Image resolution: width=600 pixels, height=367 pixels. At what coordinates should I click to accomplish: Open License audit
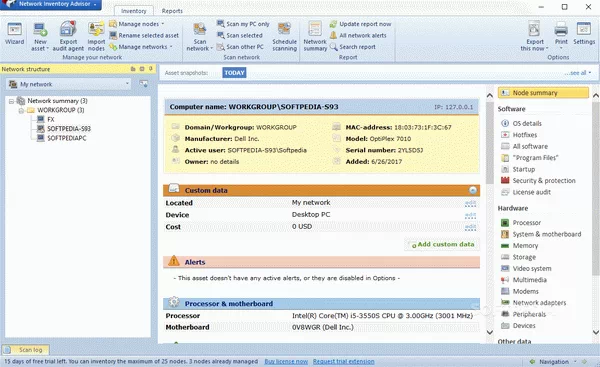point(526,192)
